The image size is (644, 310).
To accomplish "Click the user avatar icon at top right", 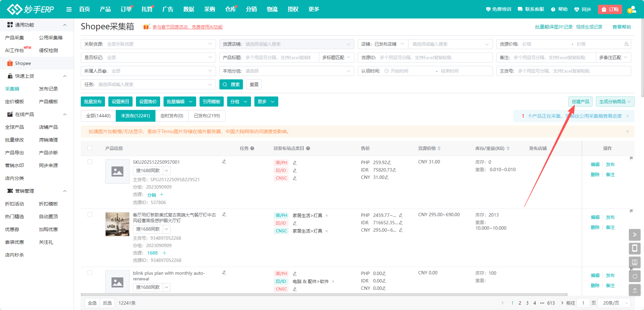I will click(632, 9).
